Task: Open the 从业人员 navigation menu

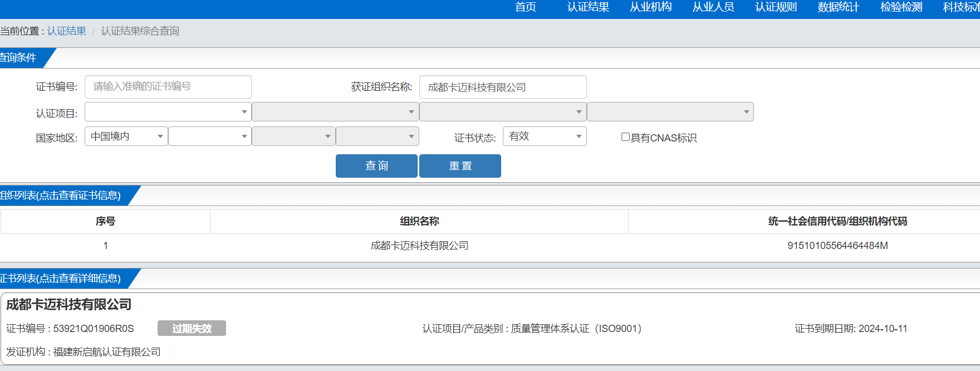Action: coord(713,7)
